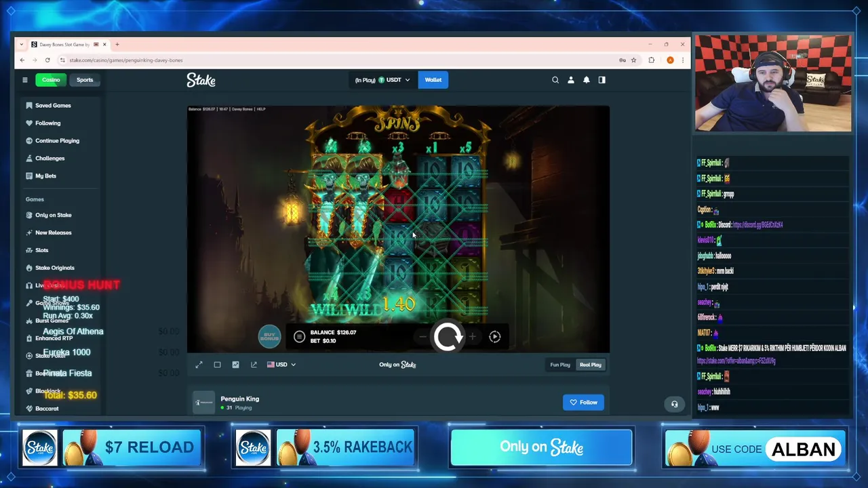This screenshot has width=868, height=488.
Task: Open the user profile icon
Action: 571,80
